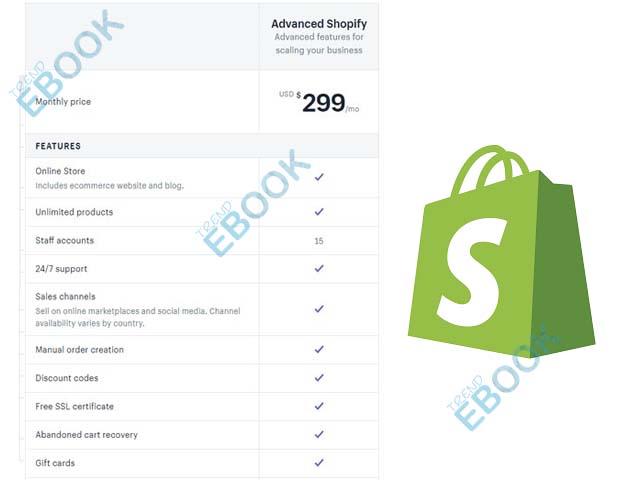Click the Gift cards feature label
The image size is (640, 480).
tap(55, 463)
